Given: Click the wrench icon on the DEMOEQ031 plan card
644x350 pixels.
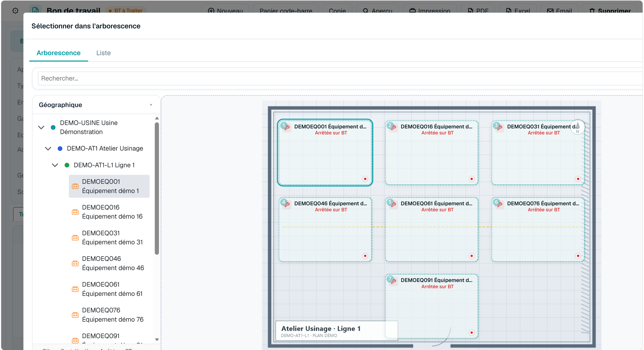Looking at the screenshot, I should coord(500,128).
